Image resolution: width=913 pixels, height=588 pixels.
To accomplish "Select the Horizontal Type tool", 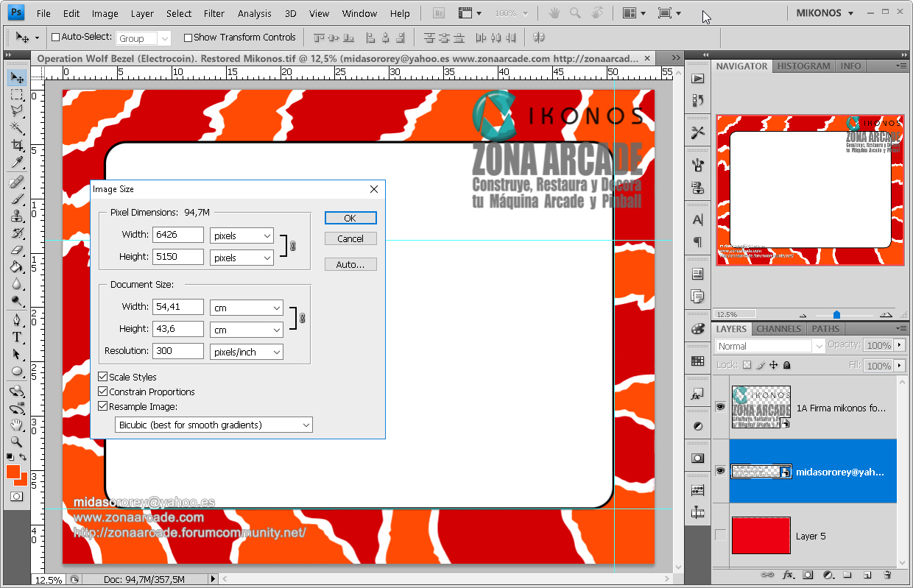I will [16, 337].
